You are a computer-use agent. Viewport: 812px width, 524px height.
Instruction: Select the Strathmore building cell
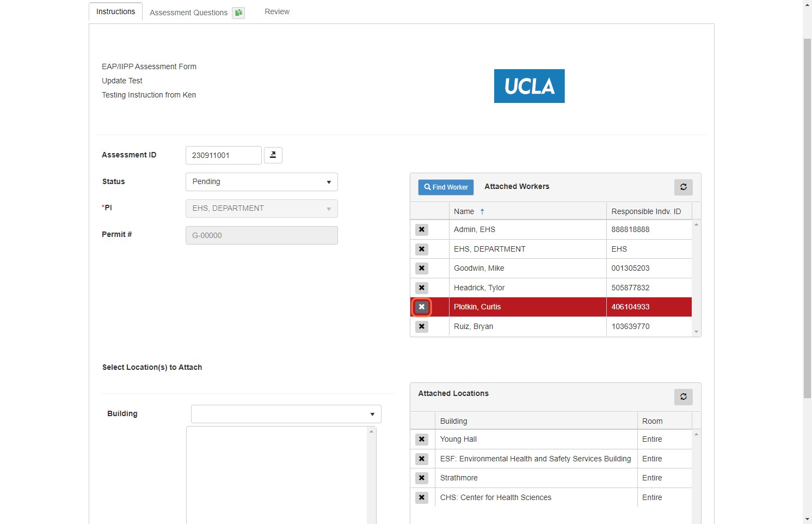click(x=536, y=478)
